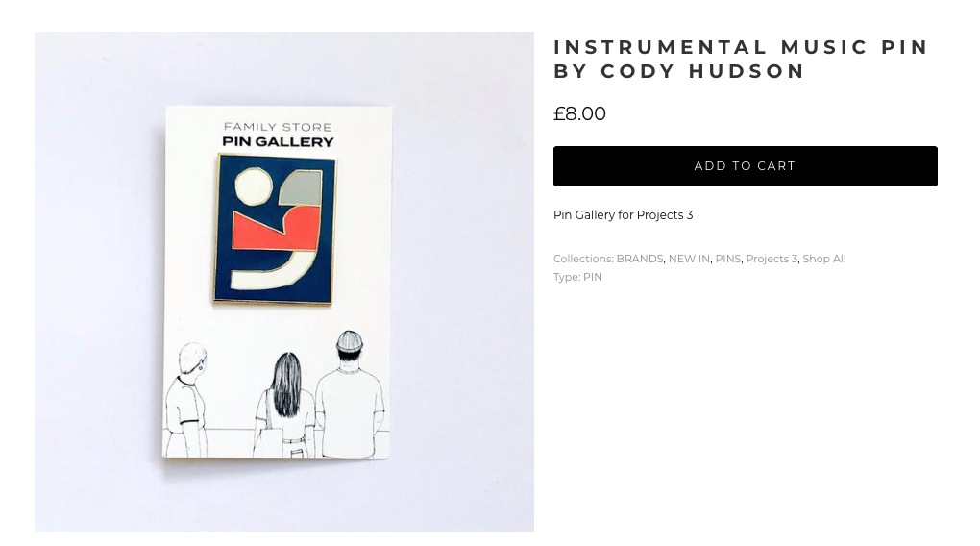Visit the Shop All collection
The image size is (980, 546).
tap(823, 259)
